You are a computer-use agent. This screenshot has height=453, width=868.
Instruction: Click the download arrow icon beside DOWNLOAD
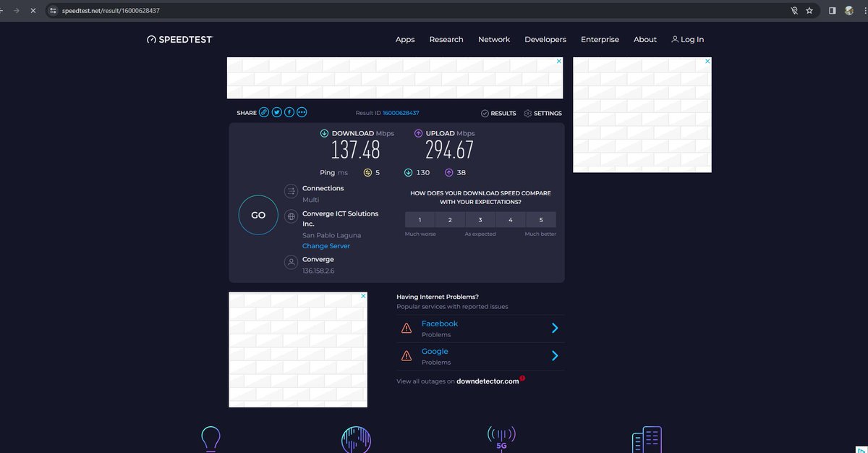click(x=324, y=133)
